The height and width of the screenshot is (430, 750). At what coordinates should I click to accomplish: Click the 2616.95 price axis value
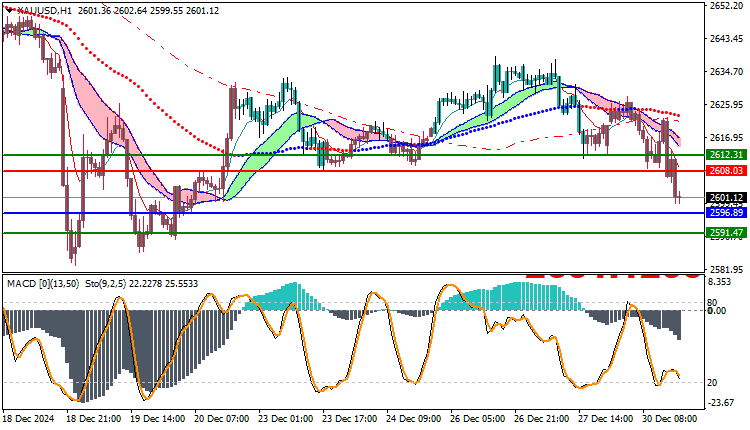pyautogui.click(x=726, y=138)
